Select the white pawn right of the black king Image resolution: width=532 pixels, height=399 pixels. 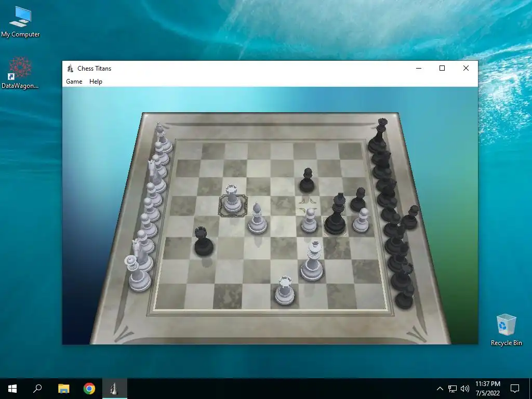click(361, 220)
